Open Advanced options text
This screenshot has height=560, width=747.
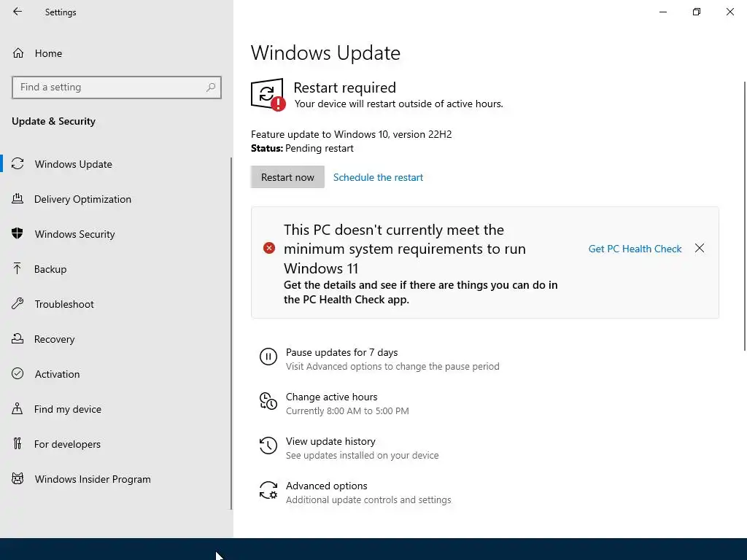pyautogui.click(x=326, y=486)
